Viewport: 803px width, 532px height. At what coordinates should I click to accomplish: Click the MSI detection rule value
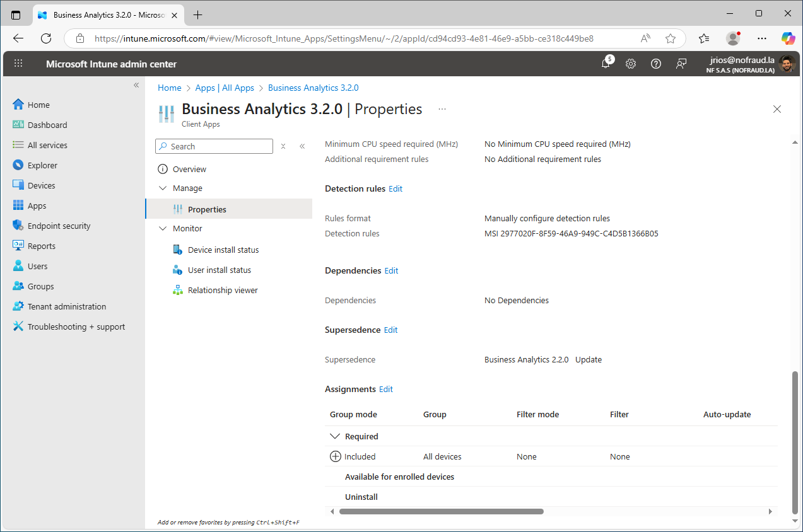tap(571, 233)
